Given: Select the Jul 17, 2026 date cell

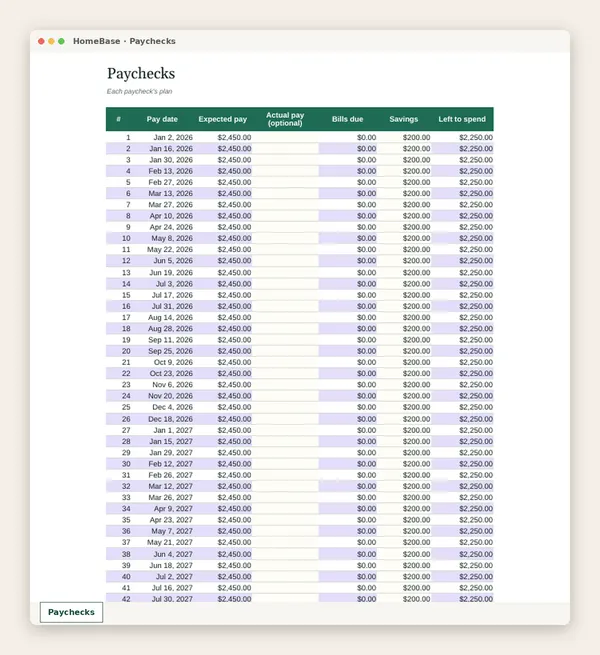Looking at the screenshot, I should click(x=163, y=295).
